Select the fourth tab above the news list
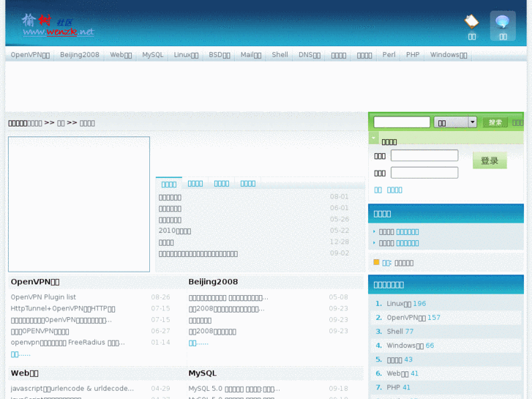Image resolution: width=532 pixels, height=399 pixels. coord(248,183)
